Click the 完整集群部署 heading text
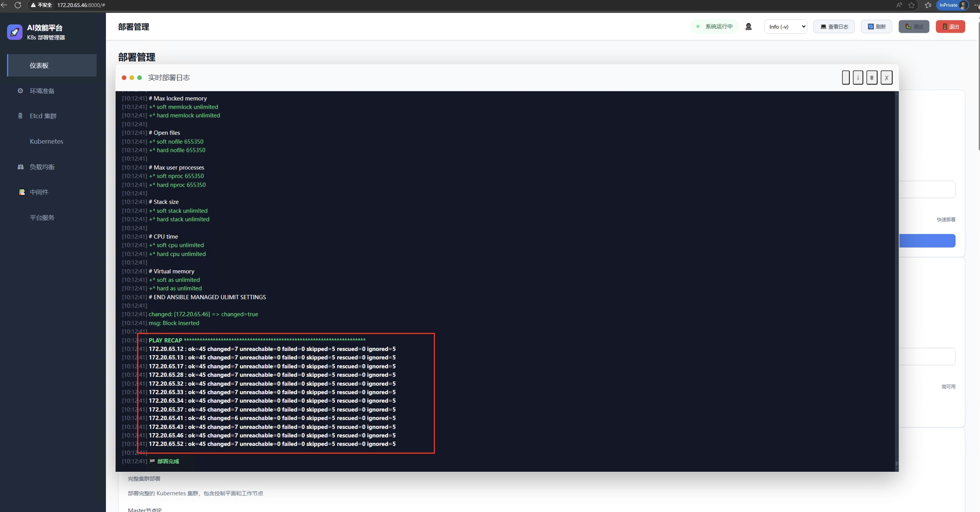980x512 pixels. [144, 478]
